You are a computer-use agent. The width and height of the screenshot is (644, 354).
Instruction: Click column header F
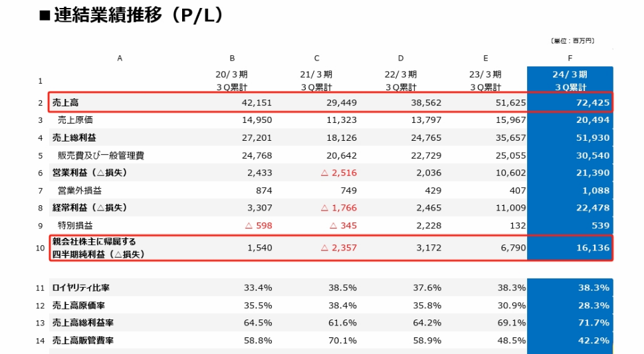570,58
